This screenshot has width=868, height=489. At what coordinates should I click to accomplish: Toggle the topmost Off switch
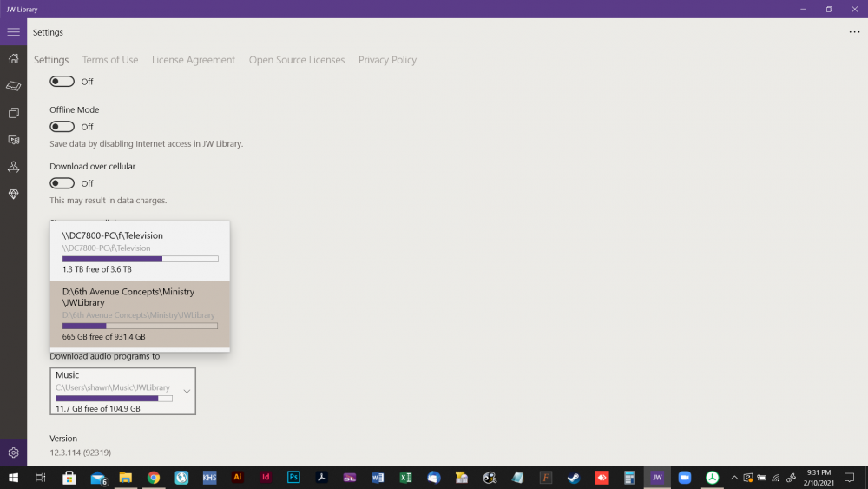[62, 82]
